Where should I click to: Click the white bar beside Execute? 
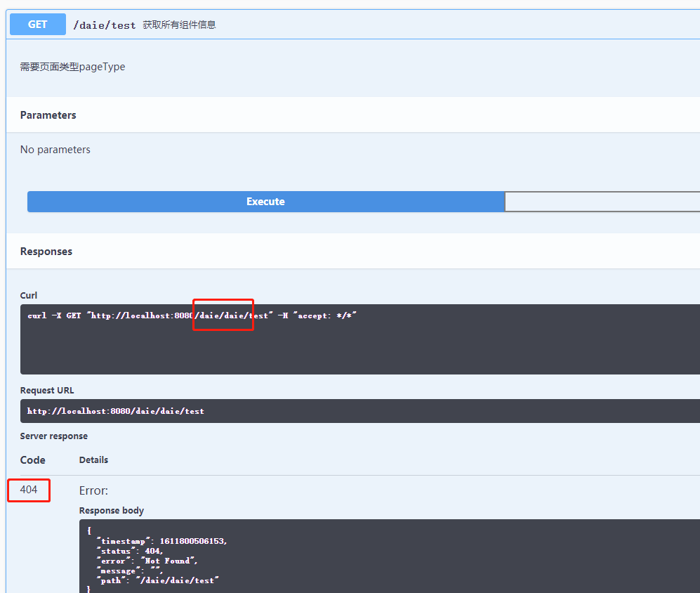coord(602,202)
